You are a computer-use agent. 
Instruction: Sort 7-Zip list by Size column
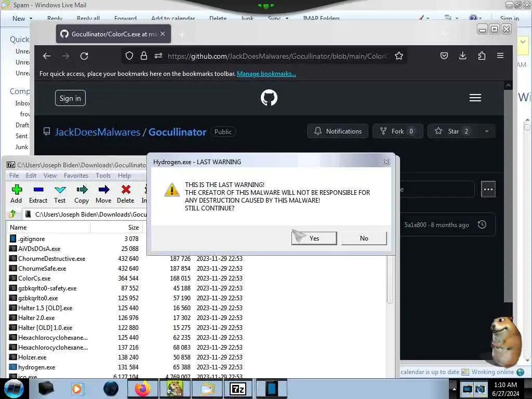coord(116,228)
